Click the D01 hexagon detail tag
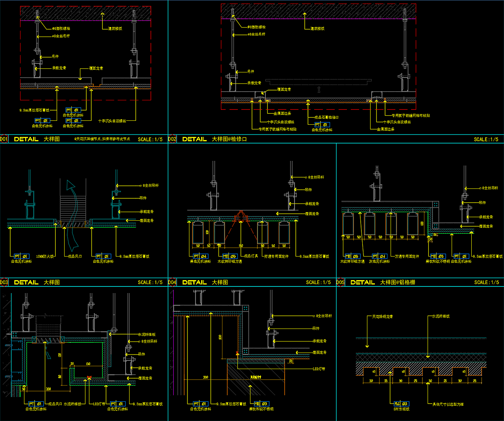Viewport: 504px width, 421px height. pos(4,139)
